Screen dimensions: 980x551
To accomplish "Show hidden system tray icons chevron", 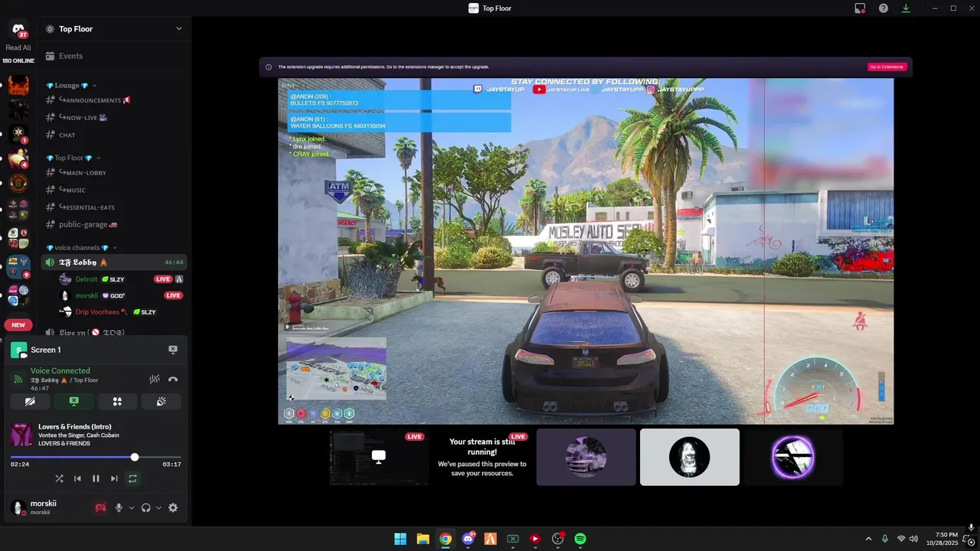I will pos(868,539).
